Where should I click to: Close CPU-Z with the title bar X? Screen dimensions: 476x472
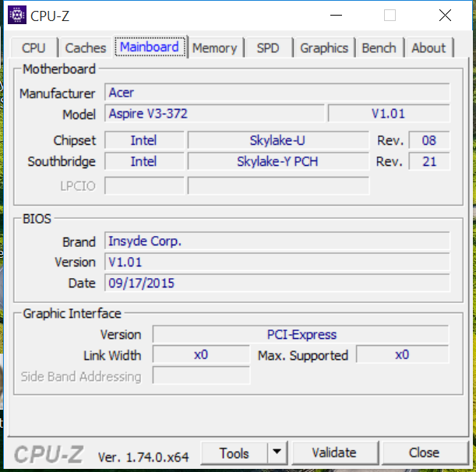(x=445, y=15)
